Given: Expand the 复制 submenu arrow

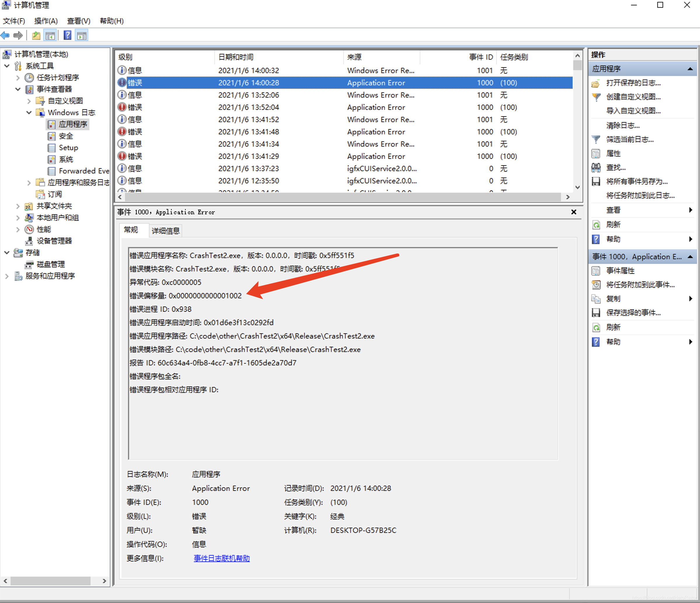Looking at the screenshot, I should [690, 299].
